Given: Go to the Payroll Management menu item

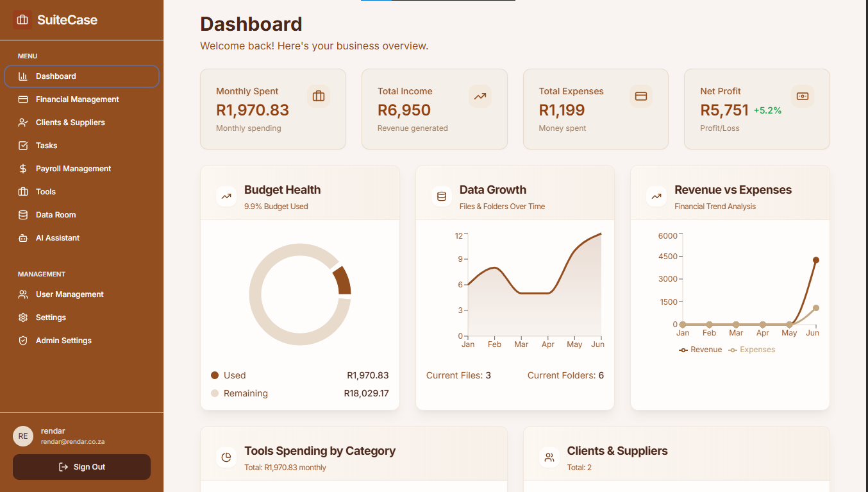Looking at the screenshot, I should point(74,169).
